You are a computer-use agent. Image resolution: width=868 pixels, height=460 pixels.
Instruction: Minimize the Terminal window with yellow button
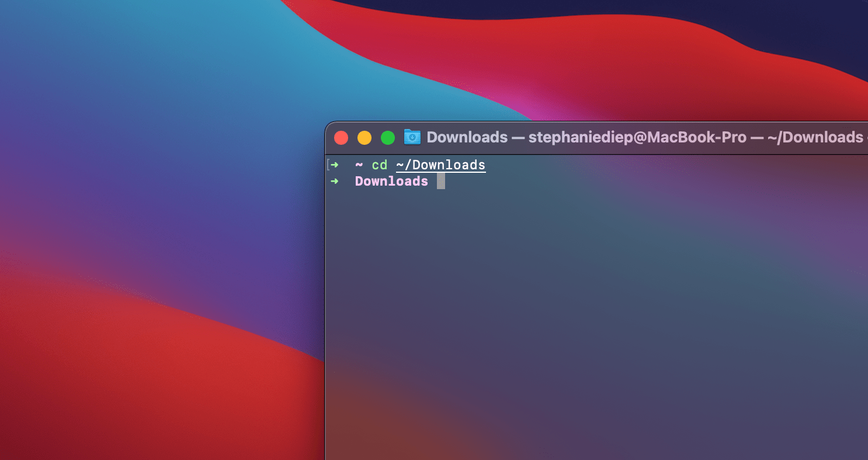point(364,138)
